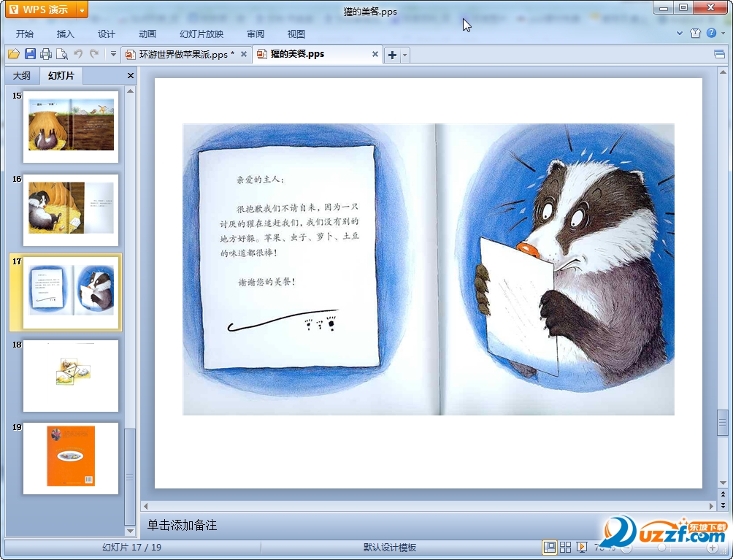Open Print Preview with the magnifier page icon
The width and height of the screenshot is (733, 560).
[62, 54]
